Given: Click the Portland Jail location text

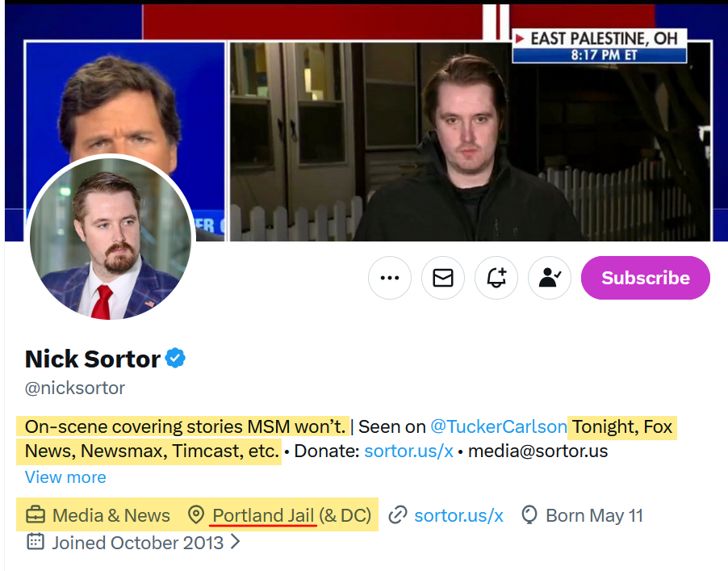Looking at the screenshot, I should coord(264,515).
